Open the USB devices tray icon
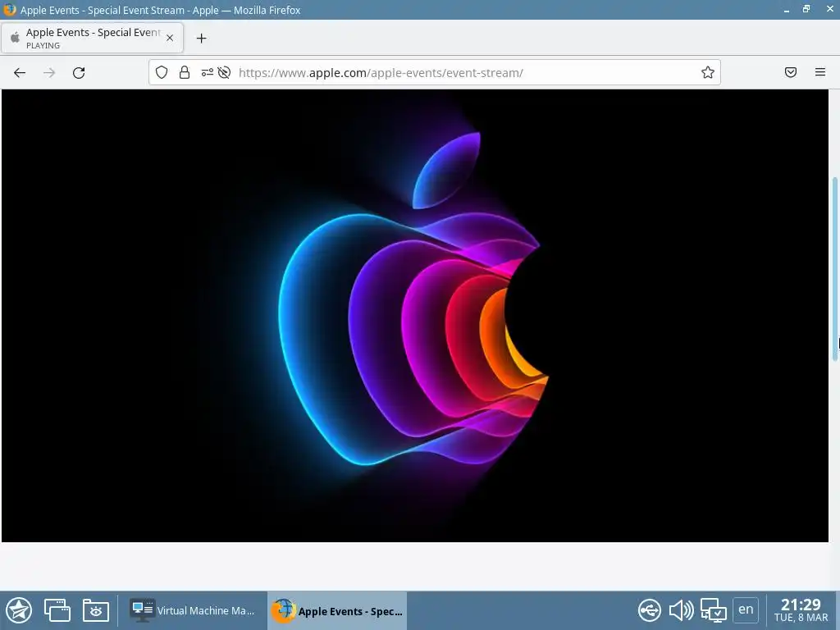840x630 pixels. [x=650, y=610]
